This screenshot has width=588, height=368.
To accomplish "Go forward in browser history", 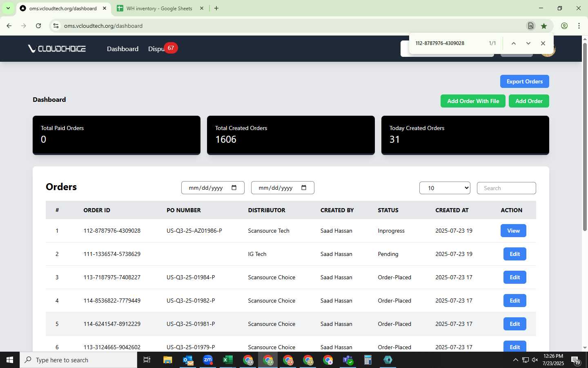I will pos(24,26).
